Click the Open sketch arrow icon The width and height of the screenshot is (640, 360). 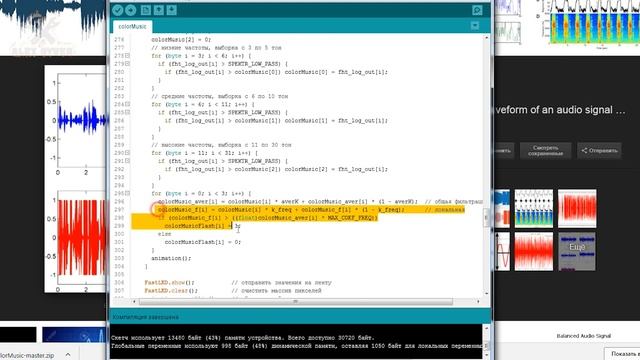159,10
